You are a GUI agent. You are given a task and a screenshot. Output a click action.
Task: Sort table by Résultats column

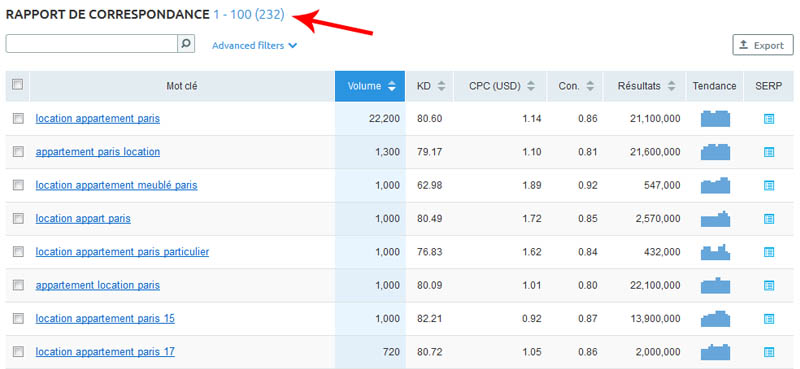pyautogui.click(x=645, y=86)
